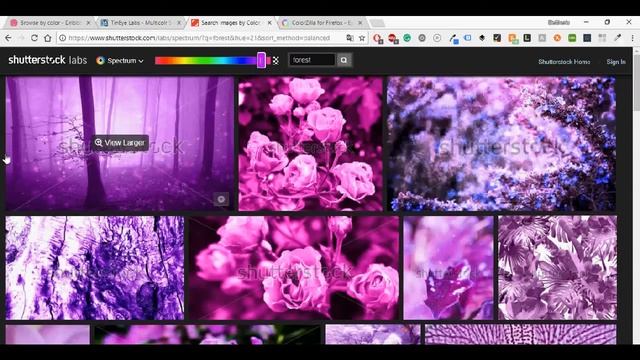This screenshot has width=640, height=360.
Task: Open the Spectrum dropdown menu
Action: tap(120, 60)
